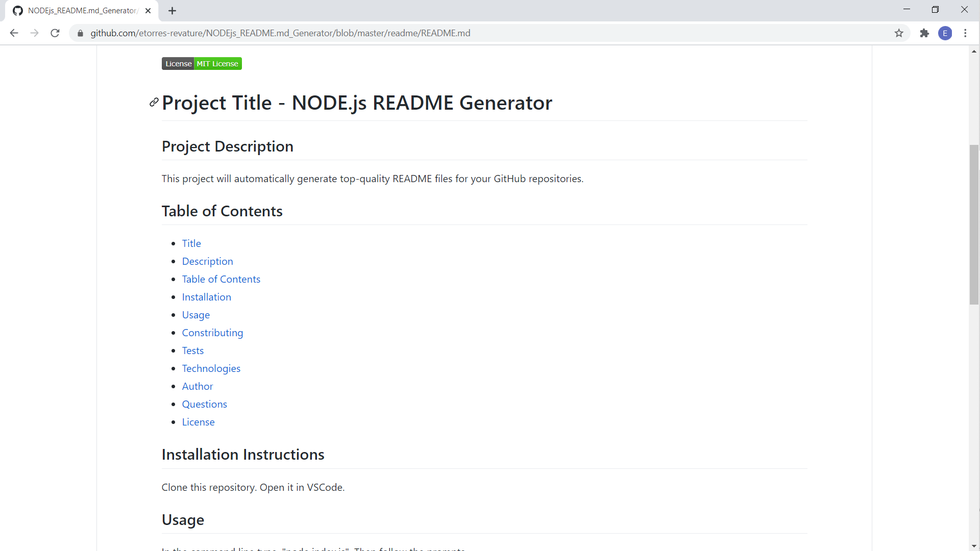Click the back navigation arrow
Screen dimensions: 980x551
tap(14, 33)
